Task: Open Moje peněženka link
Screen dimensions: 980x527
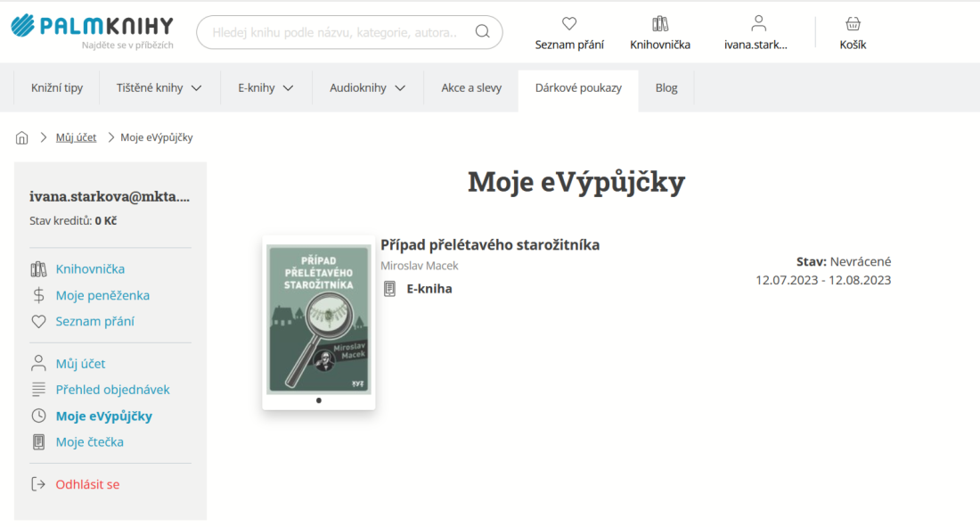Action: click(x=102, y=295)
